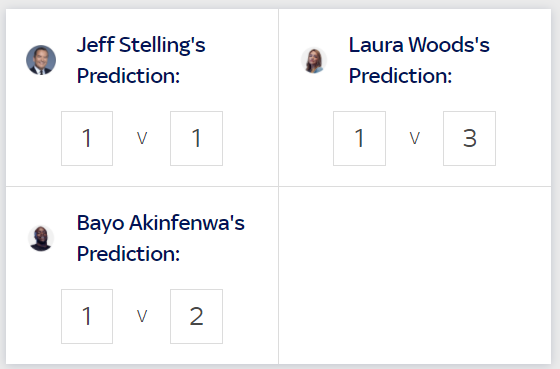Select Laura Woods's home score box showing 1
This screenshot has height=369, width=560.
pyautogui.click(x=359, y=138)
